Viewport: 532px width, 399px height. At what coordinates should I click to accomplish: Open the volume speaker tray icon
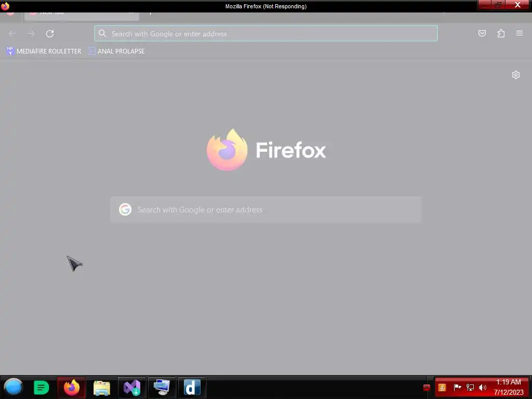pos(483,388)
